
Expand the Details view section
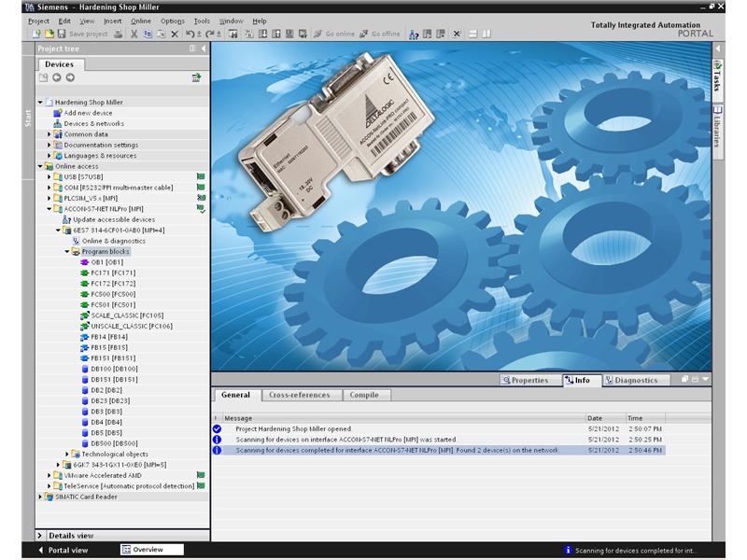40,536
